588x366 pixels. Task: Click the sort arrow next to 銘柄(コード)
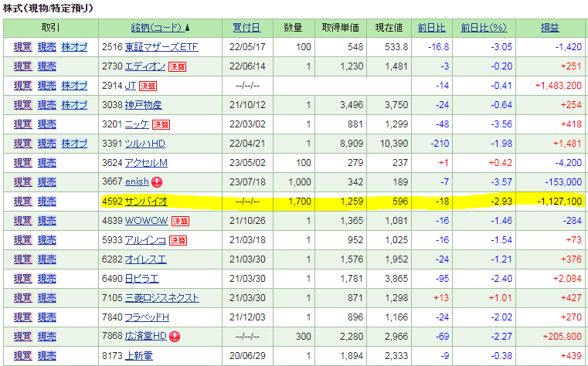tap(188, 28)
